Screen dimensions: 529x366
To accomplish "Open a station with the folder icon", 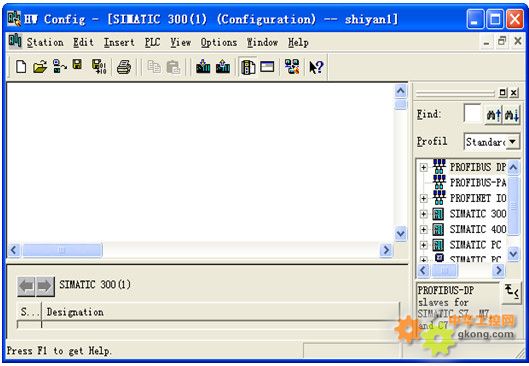I will pyautogui.click(x=40, y=67).
